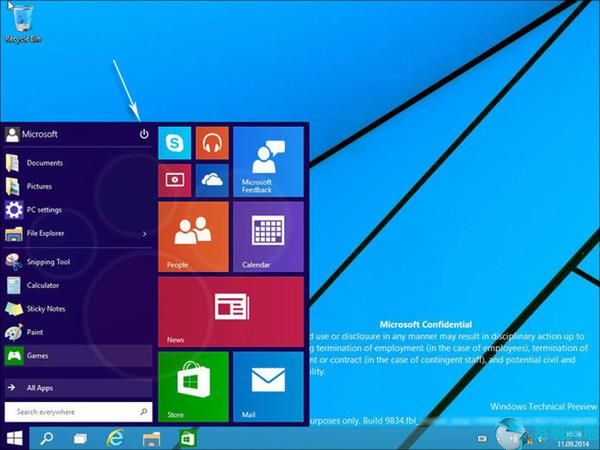The height and width of the screenshot is (450, 600).
Task: Open the Skype tile
Action: point(174,143)
